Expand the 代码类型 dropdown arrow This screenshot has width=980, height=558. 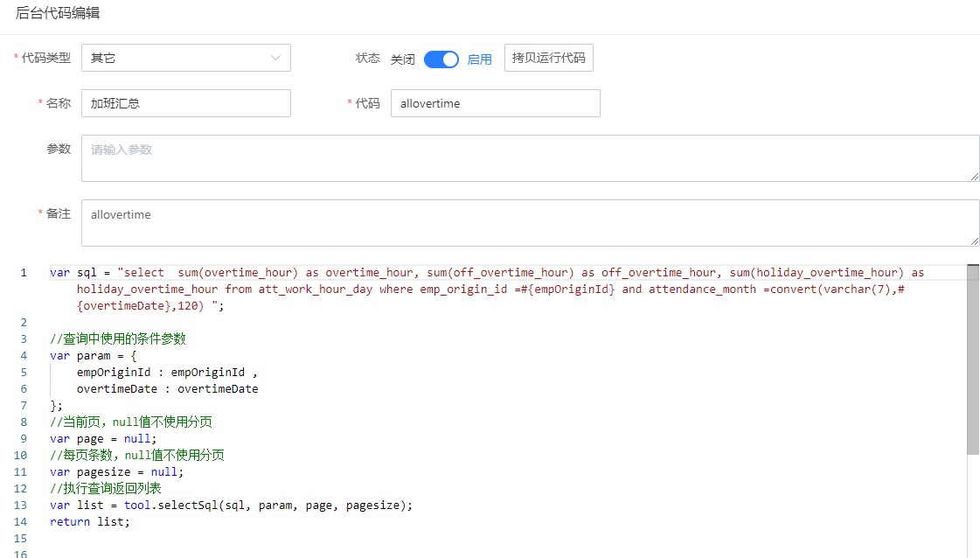[275, 59]
